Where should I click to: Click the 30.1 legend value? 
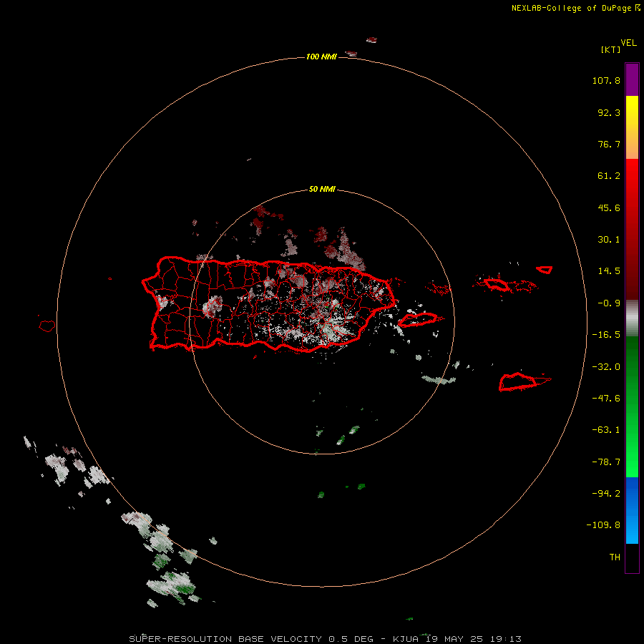pos(609,240)
